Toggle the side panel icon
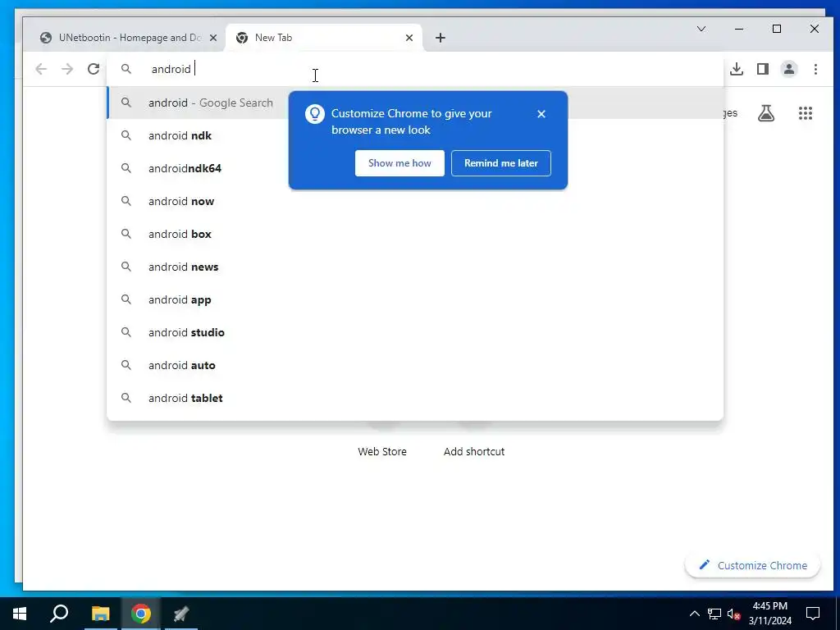The height and width of the screenshot is (630, 840). (x=763, y=69)
